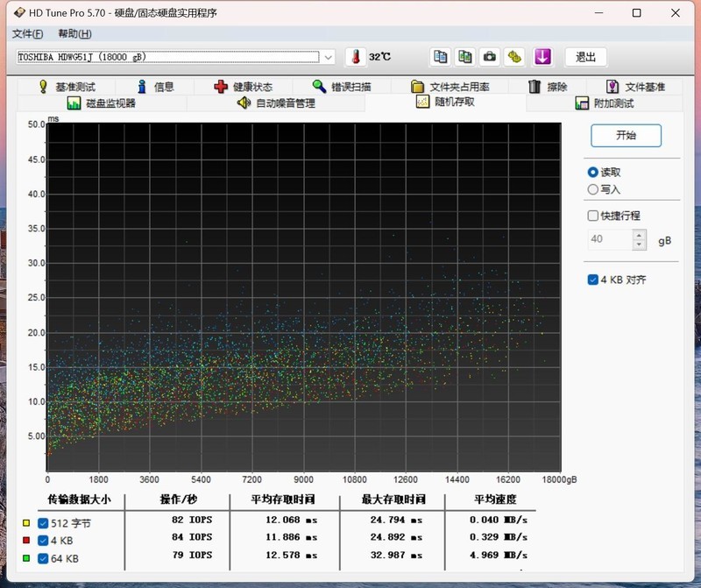Screen dimensions: 701x588
Task: Select the 写入 write radio button
Action: pos(593,189)
